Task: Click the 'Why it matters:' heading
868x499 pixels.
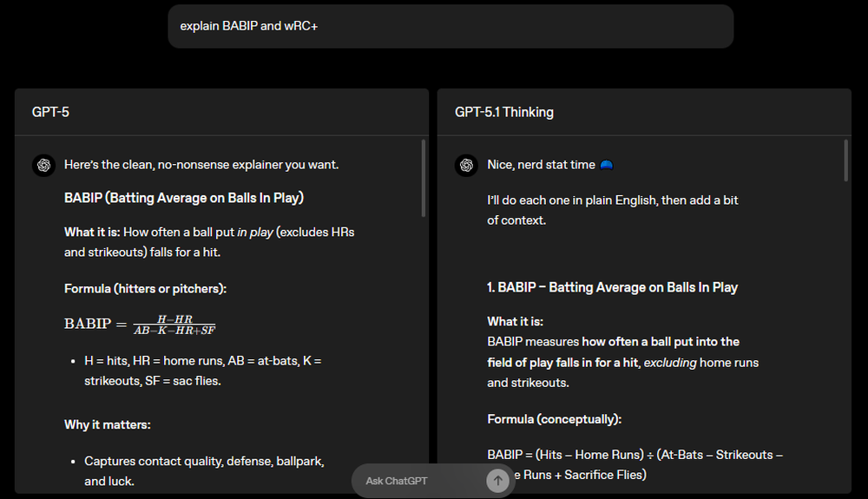Action: pyautogui.click(x=108, y=425)
